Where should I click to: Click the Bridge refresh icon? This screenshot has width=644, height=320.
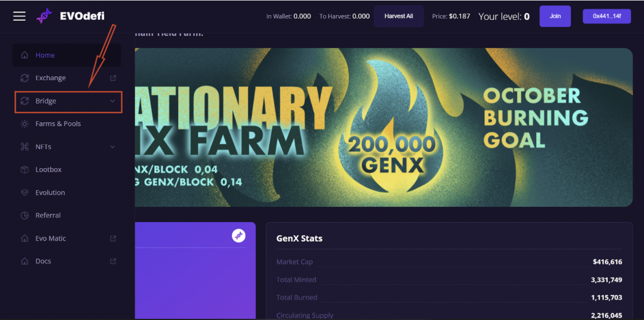[24, 101]
